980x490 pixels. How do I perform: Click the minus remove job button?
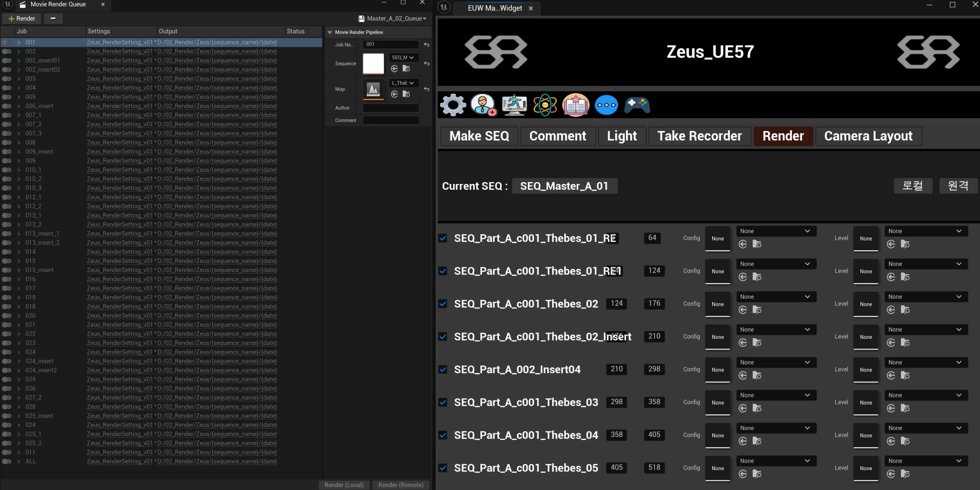pos(53,18)
